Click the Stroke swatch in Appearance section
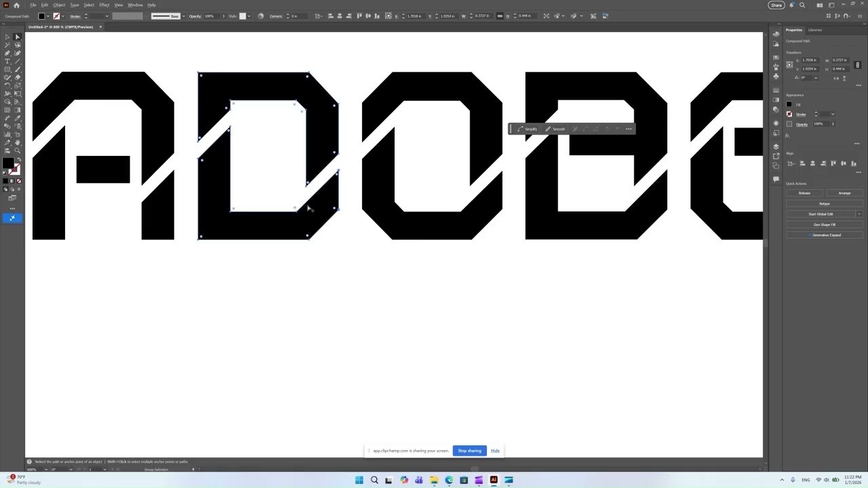 click(x=789, y=114)
